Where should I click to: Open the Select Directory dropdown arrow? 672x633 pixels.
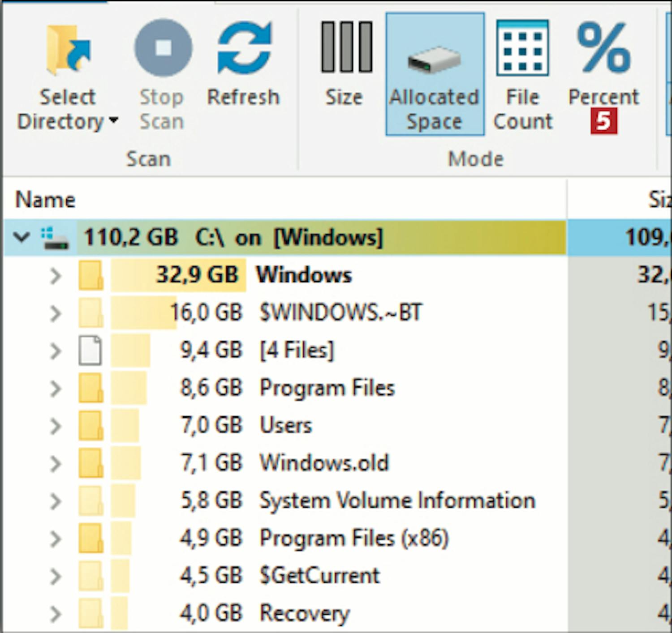(114, 121)
